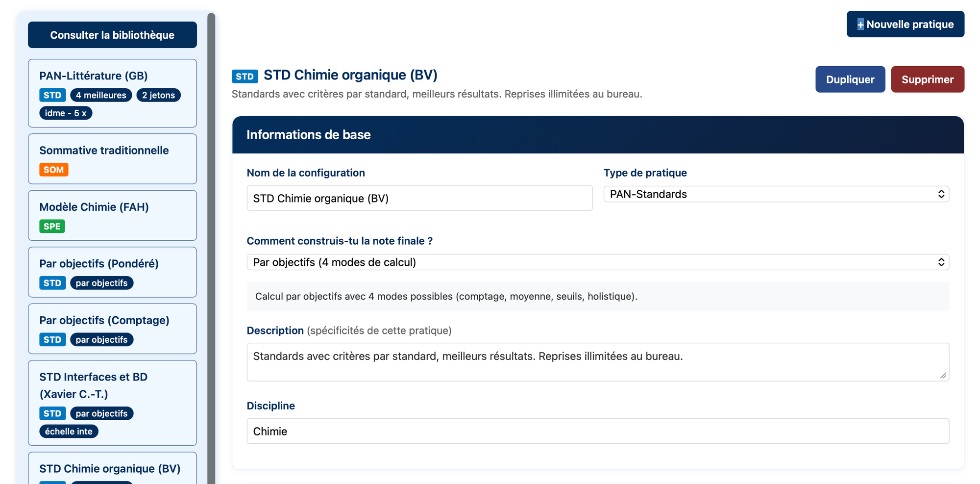The image size is (980, 484).
Task: Delete the practice with Supprimer
Action: point(928,79)
